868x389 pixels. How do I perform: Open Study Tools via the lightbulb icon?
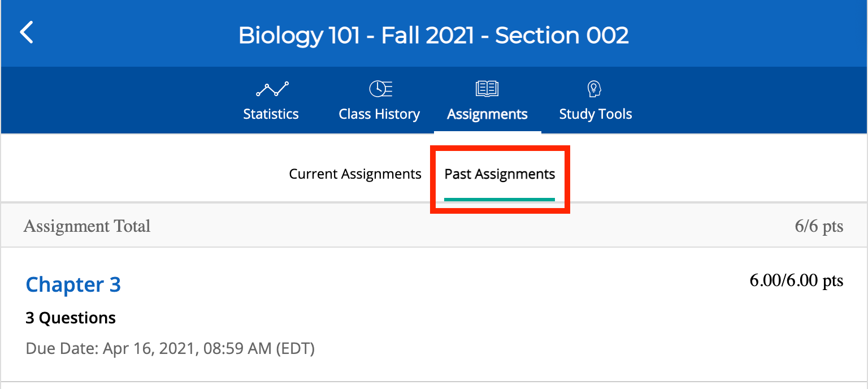[x=594, y=88]
